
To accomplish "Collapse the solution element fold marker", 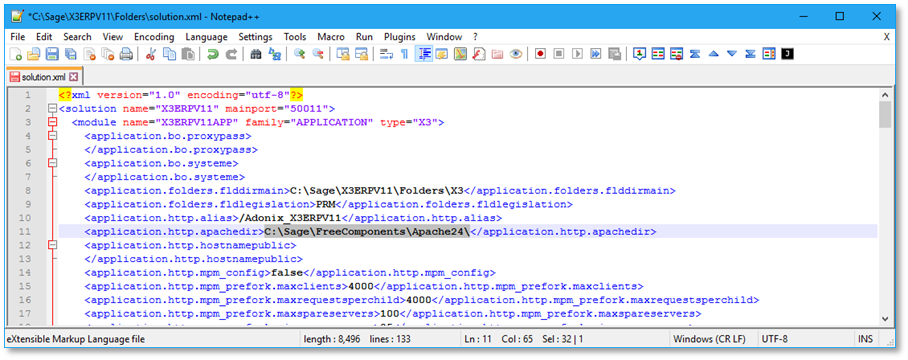I will pyautogui.click(x=53, y=109).
